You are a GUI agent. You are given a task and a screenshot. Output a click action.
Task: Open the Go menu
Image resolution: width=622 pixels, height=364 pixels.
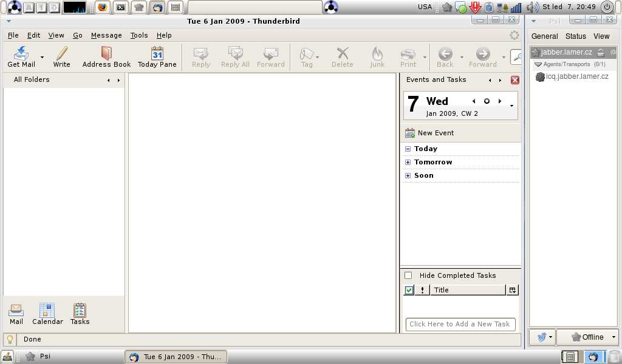78,35
